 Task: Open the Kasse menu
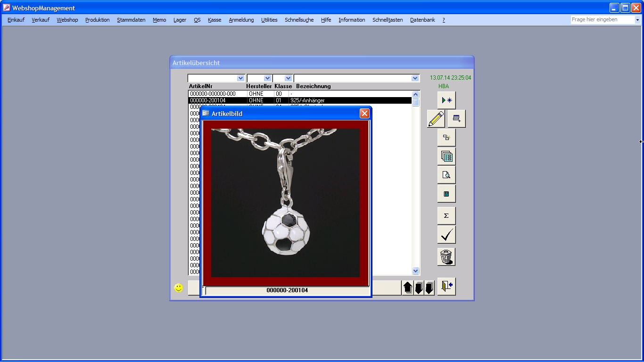point(215,20)
